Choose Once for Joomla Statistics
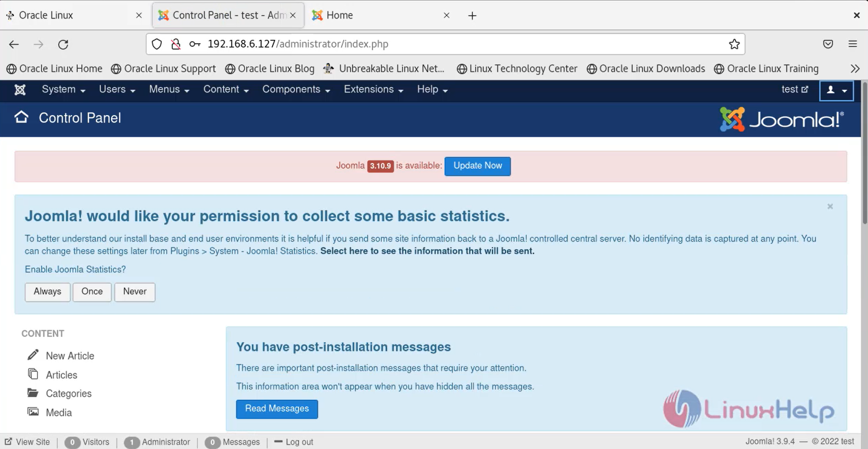This screenshot has height=449, width=868. (92, 292)
